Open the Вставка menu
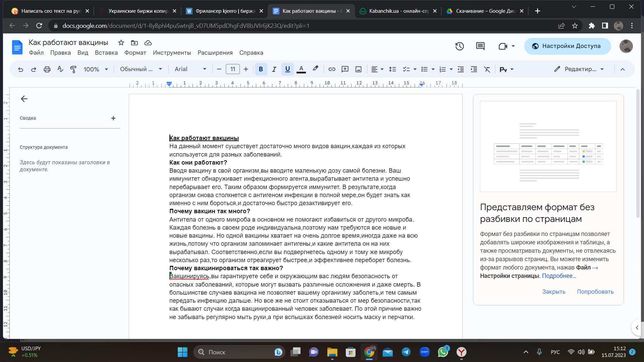The image size is (644, 362). [106, 53]
